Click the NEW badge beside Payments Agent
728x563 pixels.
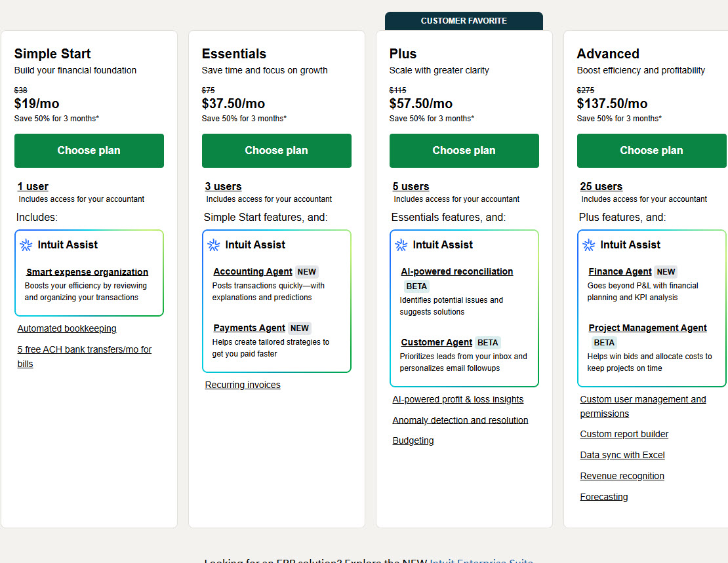click(300, 328)
